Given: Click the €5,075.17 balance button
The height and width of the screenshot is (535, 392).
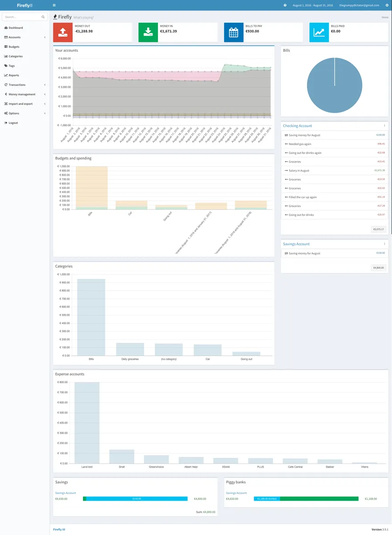Looking at the screenshot, I should [x=378, y=230].
